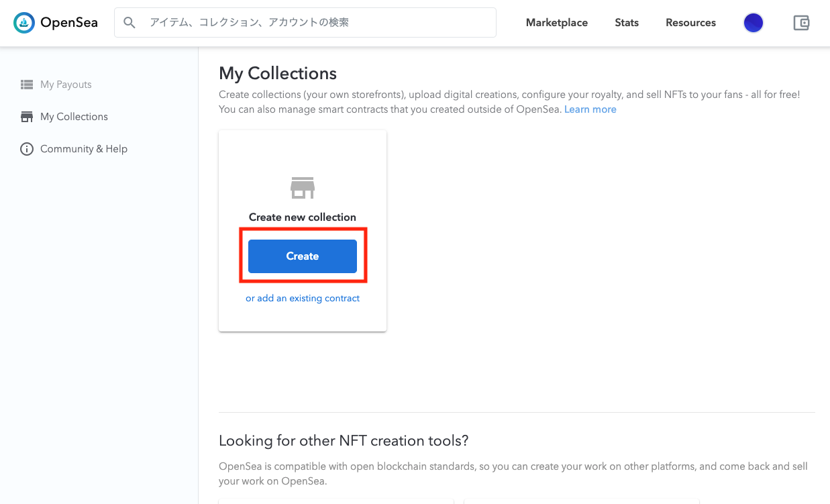Open the wallet icon in header
This screenshot has width=830, height=504.
click(801, 23)
